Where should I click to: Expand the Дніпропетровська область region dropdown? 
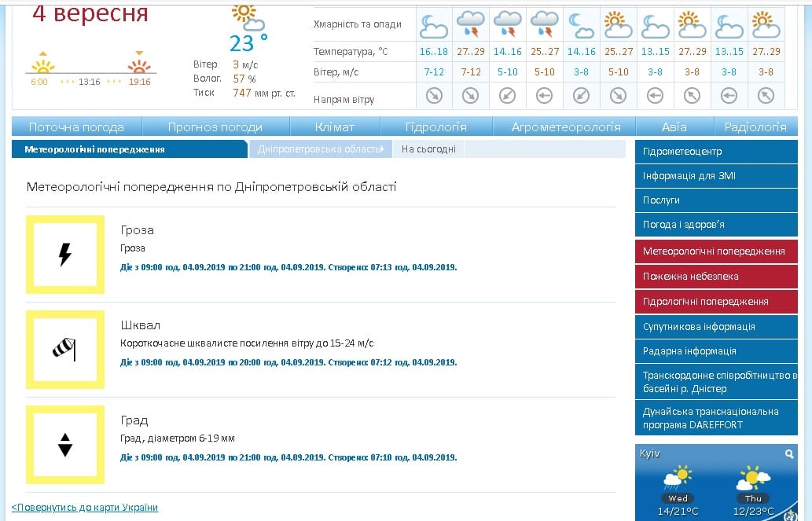pos(321,149)
